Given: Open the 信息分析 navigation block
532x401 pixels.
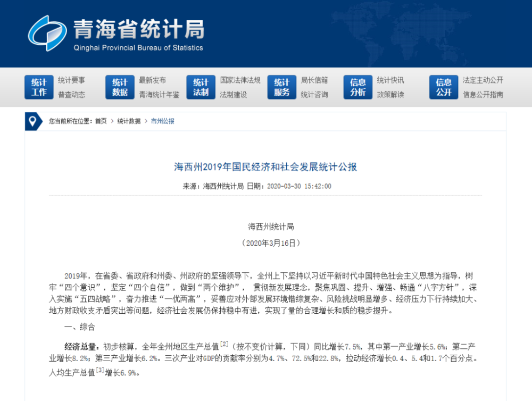Looking at the screenshot, I should (x=358, y=87).
